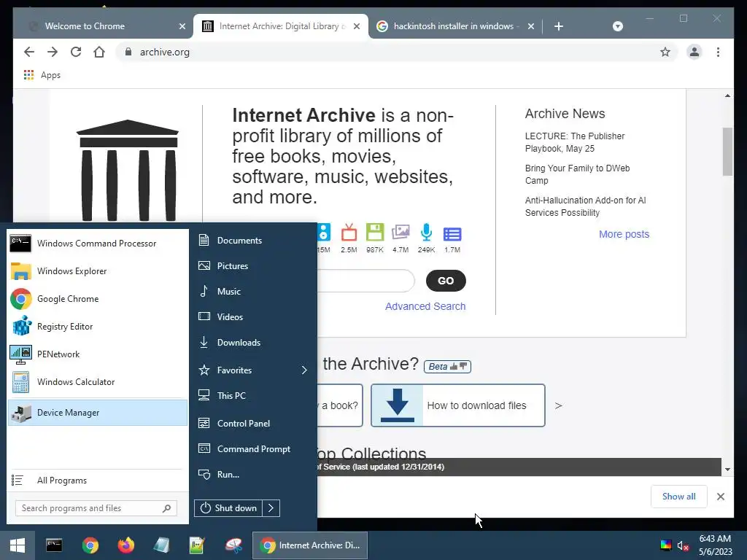Open a new Chrome tab
This screenshot has width=747, height=560.
559,26
